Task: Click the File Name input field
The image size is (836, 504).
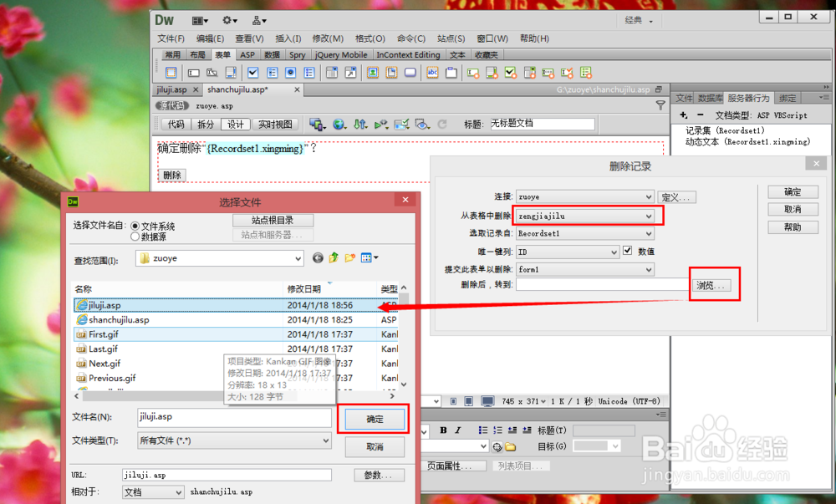Action: pos(234,417)
